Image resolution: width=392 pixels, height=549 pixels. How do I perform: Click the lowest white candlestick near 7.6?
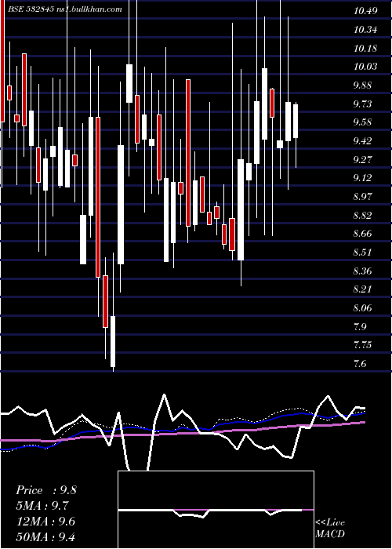coord(113,341)
